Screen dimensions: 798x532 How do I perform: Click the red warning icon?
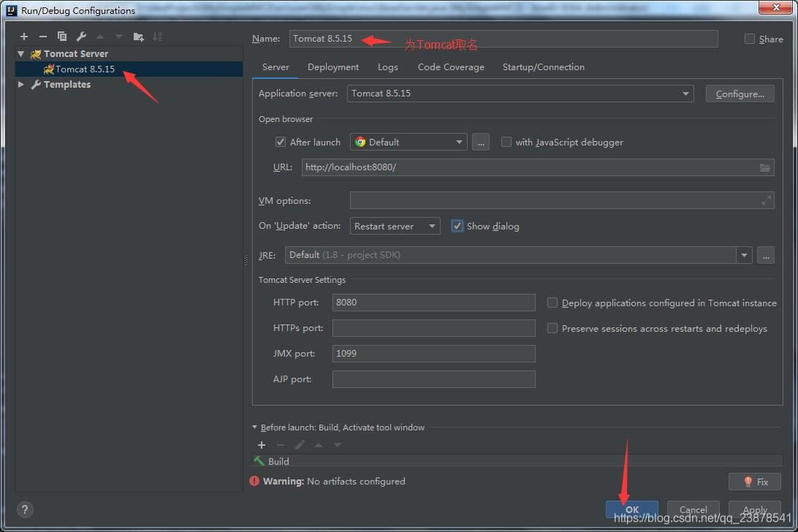click(x=254, y=481)
